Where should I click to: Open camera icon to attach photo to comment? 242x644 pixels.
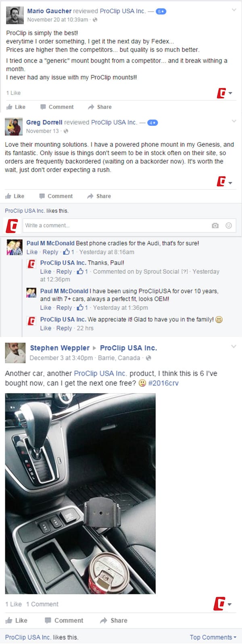(x=215, y=225)
